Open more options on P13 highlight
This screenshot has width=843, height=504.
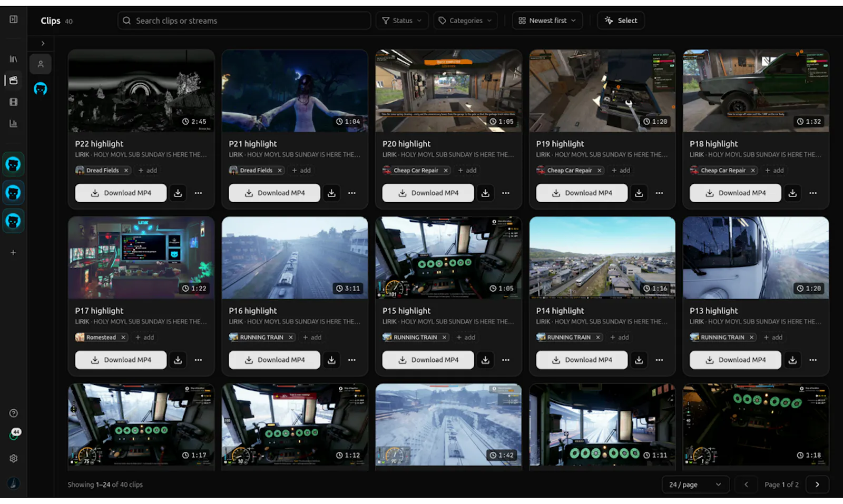pos(813,360)
